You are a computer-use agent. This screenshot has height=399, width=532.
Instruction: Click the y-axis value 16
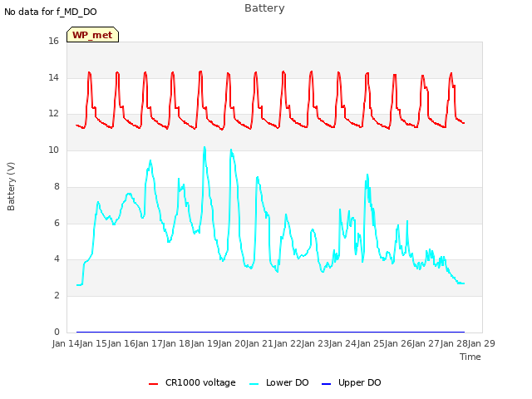pyautogui.click(x=53, y=41)
